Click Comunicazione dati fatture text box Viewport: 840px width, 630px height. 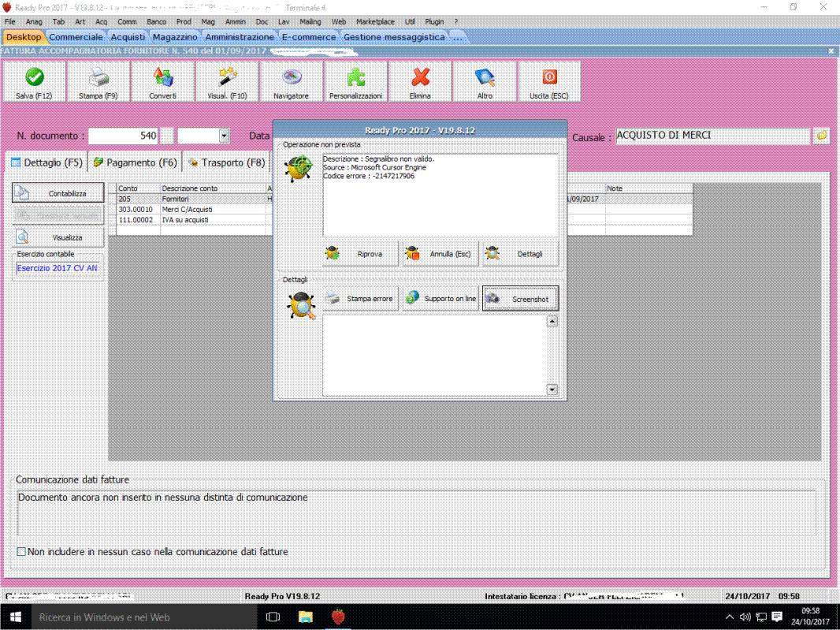tap(417, 512)
